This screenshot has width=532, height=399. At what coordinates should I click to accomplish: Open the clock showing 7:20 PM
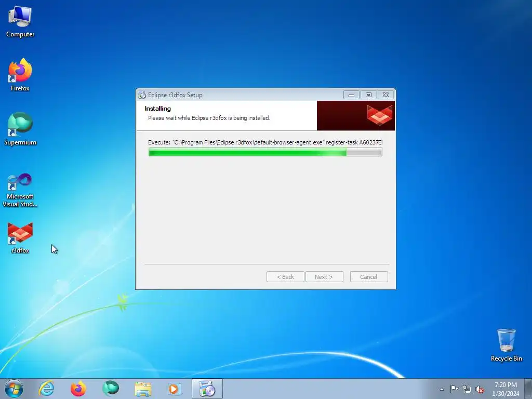coord(506,389)
